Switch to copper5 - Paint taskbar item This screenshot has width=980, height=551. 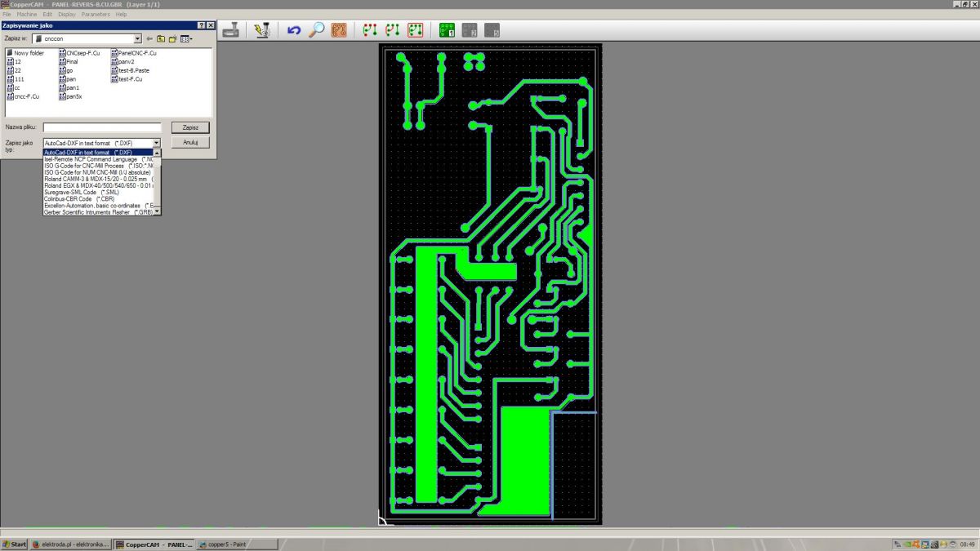click(x=236, y=544)
